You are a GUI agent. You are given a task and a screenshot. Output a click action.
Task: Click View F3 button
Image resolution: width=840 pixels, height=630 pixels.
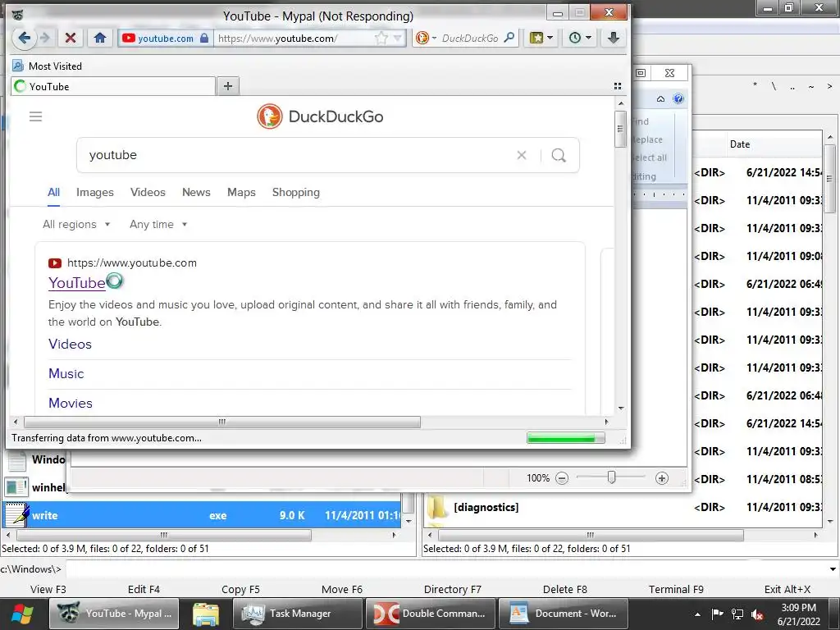[48, 589]
